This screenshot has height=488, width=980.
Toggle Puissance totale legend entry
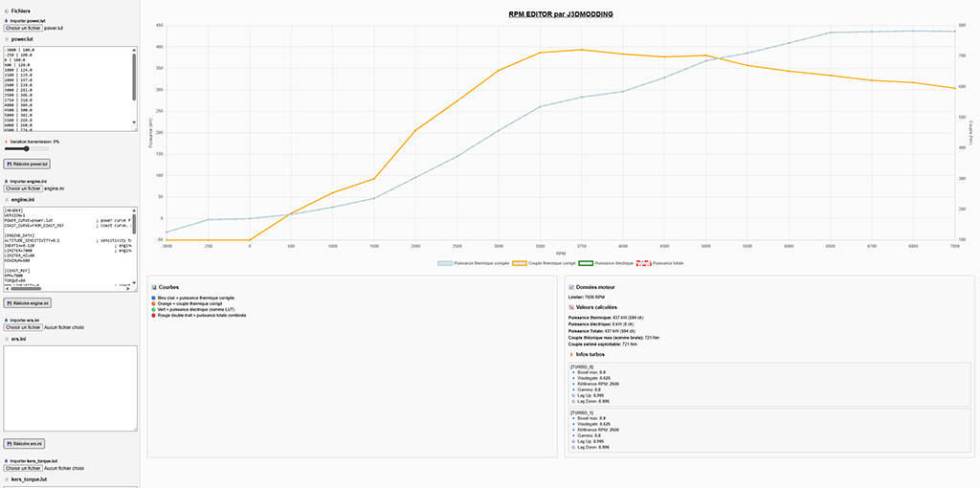pos(660,263)
